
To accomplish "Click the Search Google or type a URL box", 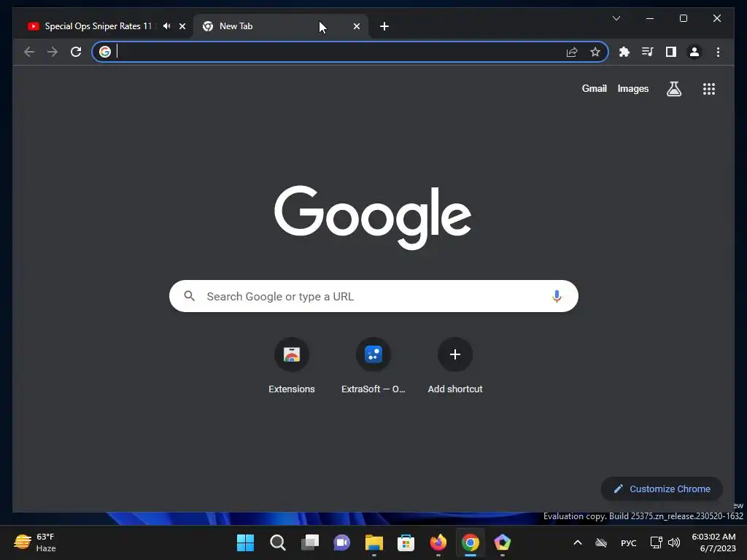I will coord(373,296).
